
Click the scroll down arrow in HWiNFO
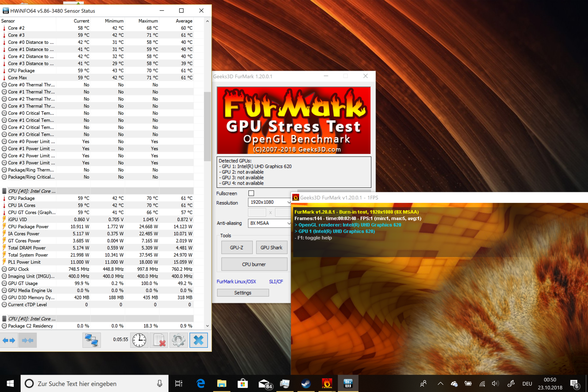click(207, 326)
